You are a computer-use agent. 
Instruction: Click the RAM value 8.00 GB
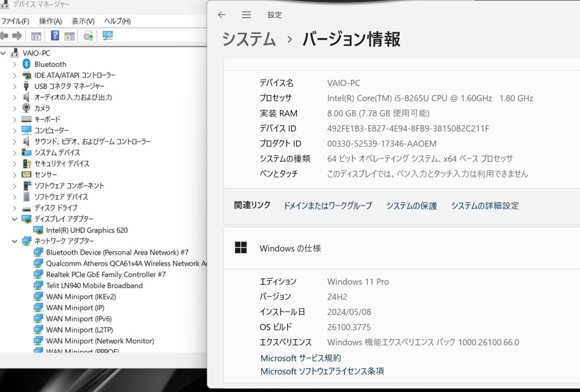[378, 113]
